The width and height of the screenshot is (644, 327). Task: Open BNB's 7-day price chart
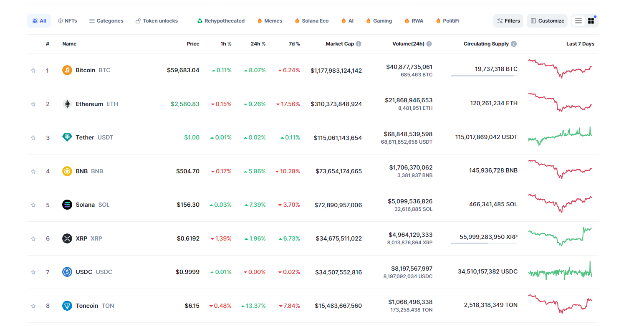click(560, 170)
